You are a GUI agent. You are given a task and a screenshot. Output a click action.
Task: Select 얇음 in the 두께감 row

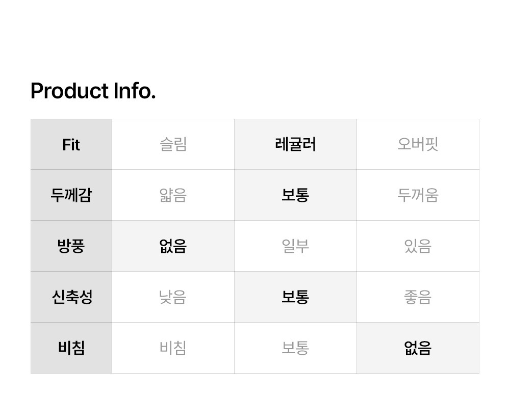[x=173, y=195]
